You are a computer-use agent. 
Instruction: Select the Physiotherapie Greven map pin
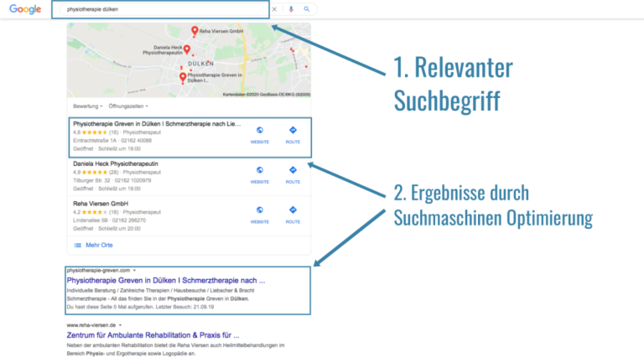click(x=183, y=78)
